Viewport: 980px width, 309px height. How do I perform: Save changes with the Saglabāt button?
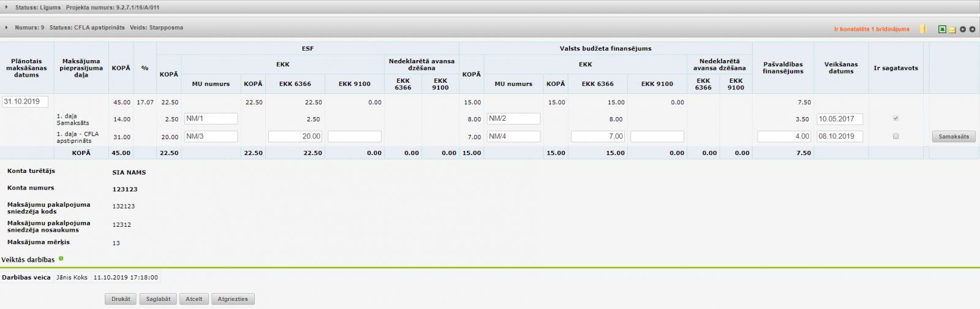[x=158, y=299]
